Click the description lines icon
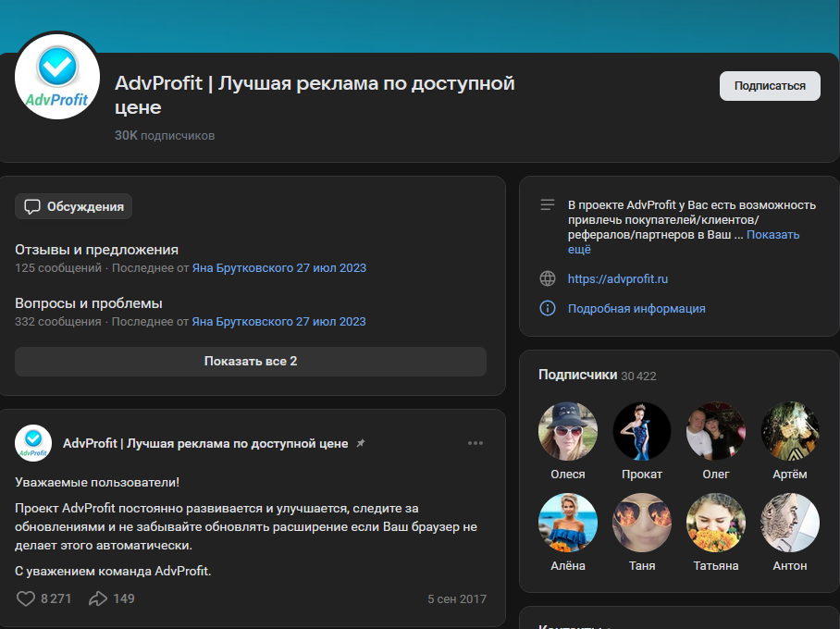This screenshot has width=840, height=629. (548, 204)
